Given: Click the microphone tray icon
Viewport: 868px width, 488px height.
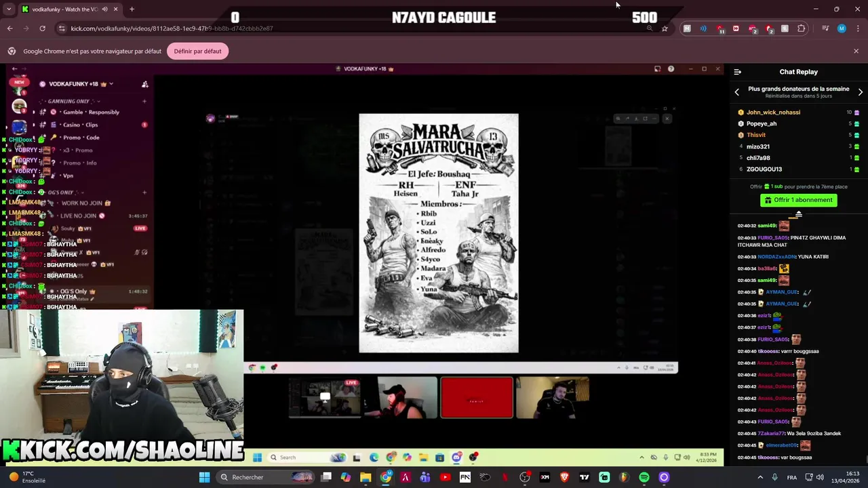Looking at the screenshot, I should 774,477.
